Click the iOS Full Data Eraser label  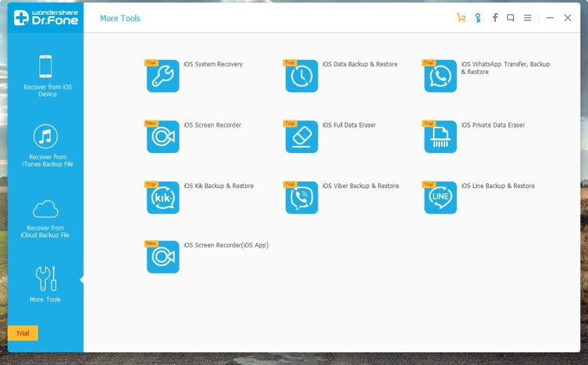pos(349,125)
